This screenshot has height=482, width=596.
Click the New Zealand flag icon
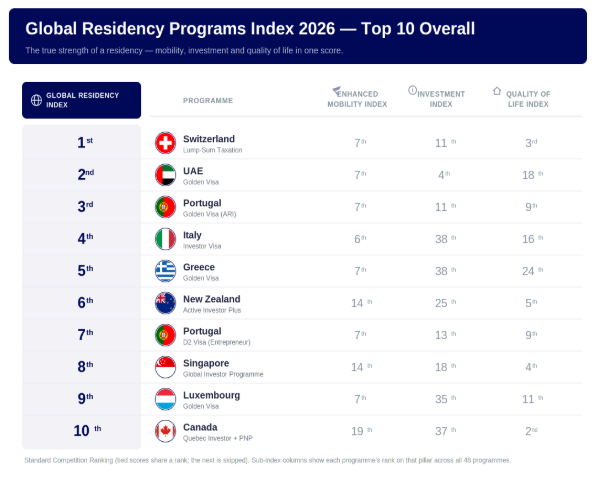click(165, 303)
